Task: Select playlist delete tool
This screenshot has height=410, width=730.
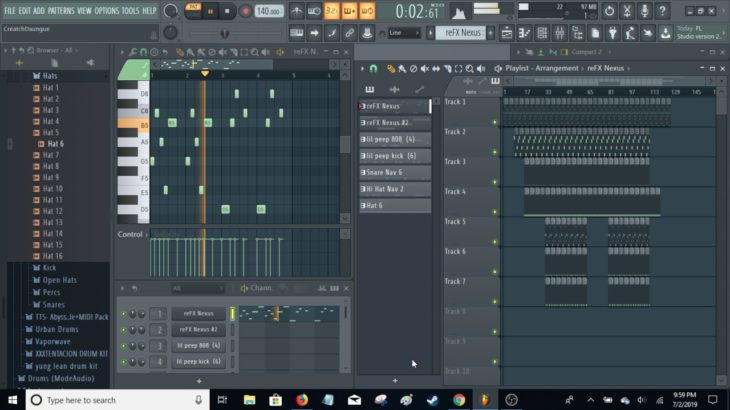Action: tap(413, 68)
